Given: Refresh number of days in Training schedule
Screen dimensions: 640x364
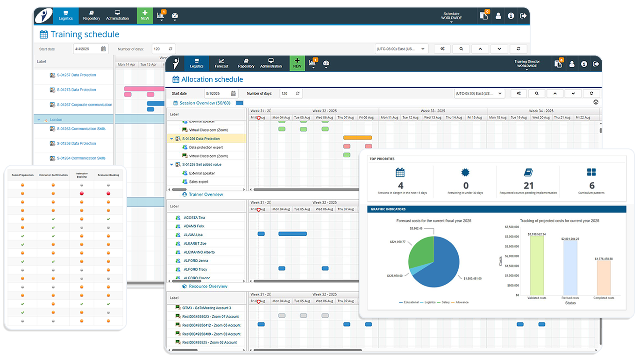Looking at the screenshot, I should [x=171, y=49].
